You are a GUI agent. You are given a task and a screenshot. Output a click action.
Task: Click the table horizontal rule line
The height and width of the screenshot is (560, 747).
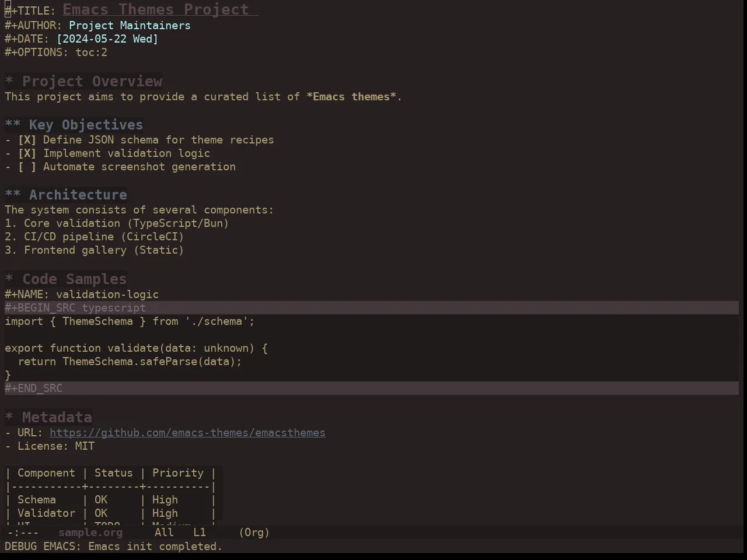click(110, 487)
